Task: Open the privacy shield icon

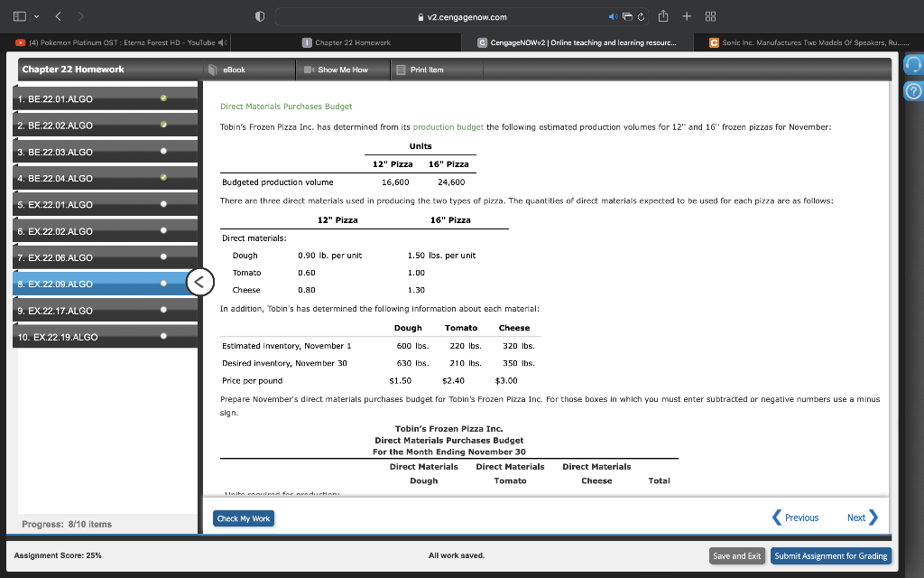Action: tap(259, 16)
